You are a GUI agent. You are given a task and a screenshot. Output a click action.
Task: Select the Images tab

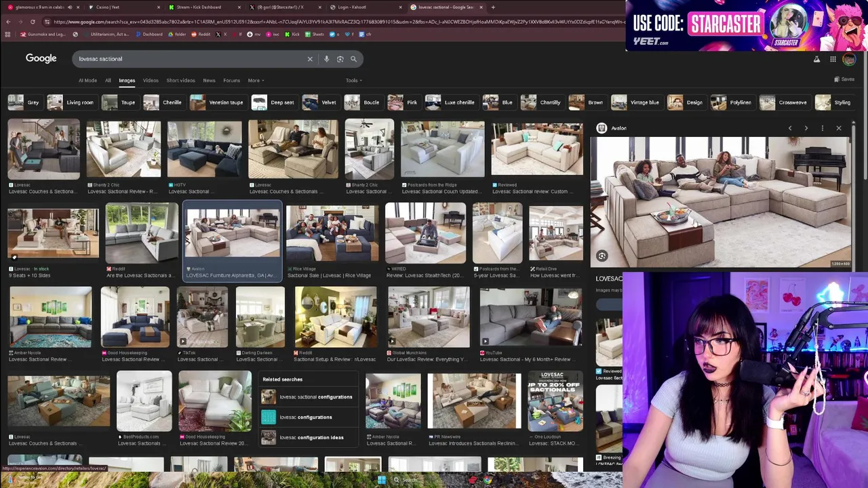(127, 81)
